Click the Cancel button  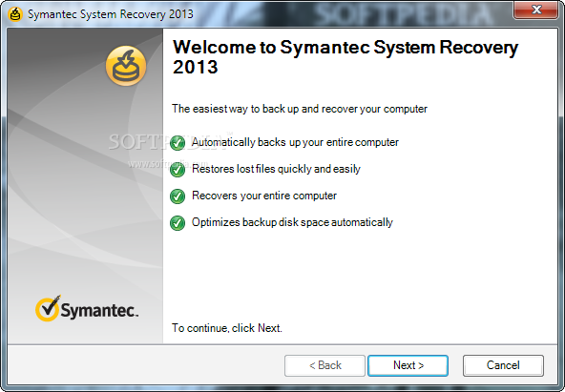tap(503, 365)
